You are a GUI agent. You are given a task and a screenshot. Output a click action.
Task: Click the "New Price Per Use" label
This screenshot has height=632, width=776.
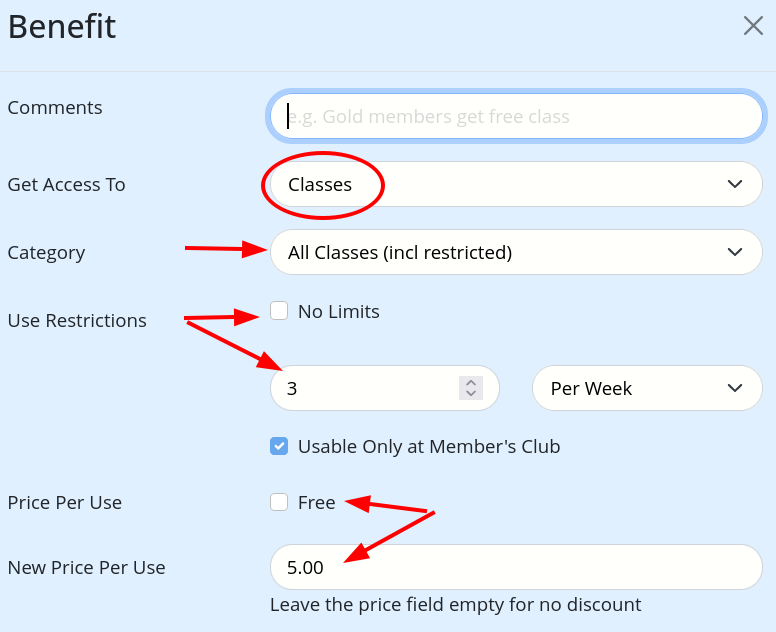coord(87,568)
